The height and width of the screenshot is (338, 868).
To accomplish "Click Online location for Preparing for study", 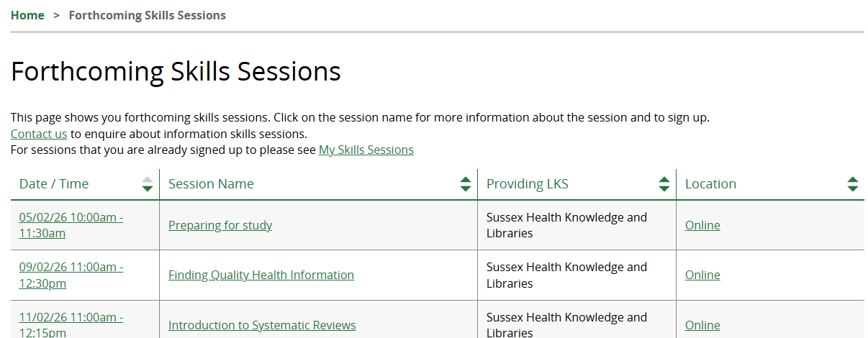I will pyautogui.click(x=702, y=225).
